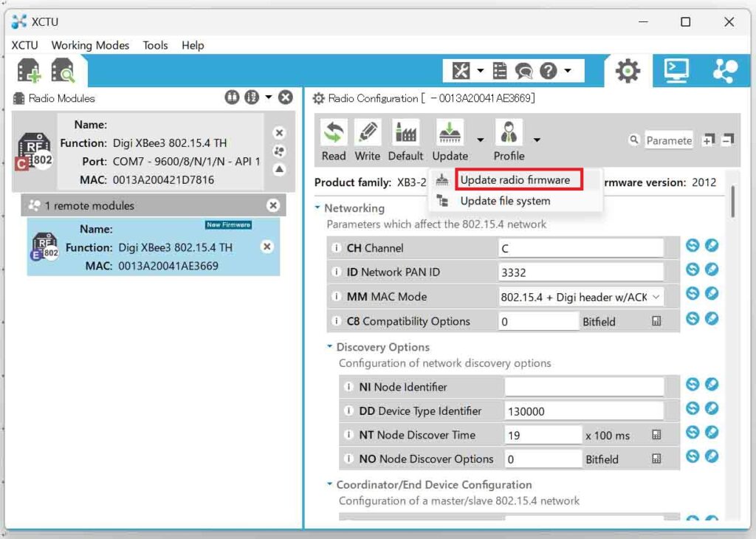Open the Help menu
This screenshot has height=539, width=756.
point(193,45)
